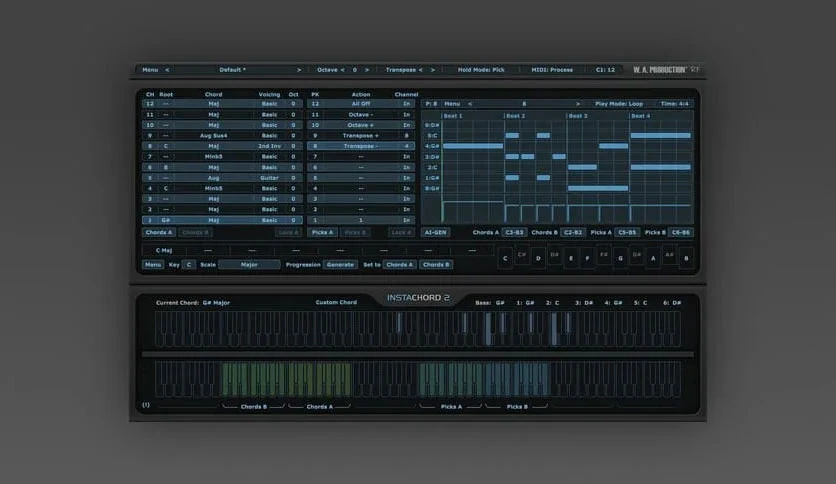Open the (!) info icon by the lower keyboard

coord(146,405)
